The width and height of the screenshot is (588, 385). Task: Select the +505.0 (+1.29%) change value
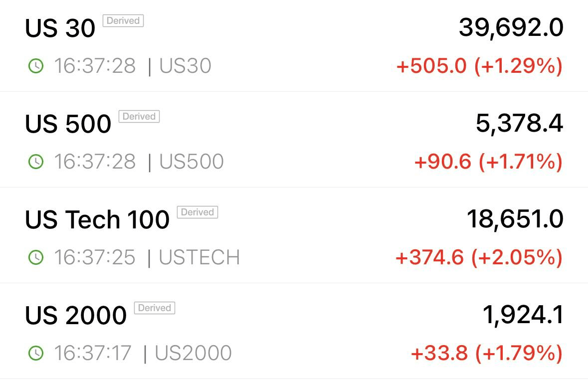pyautogui.click(x=480, y=66)
